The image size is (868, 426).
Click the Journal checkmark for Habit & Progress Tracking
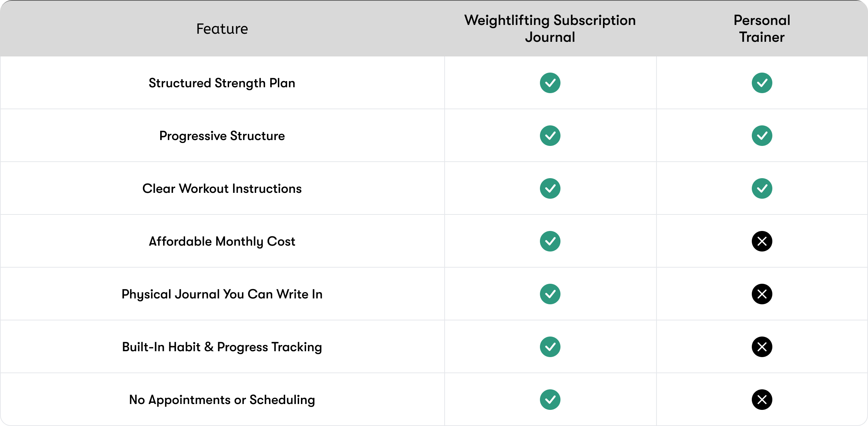550,347
